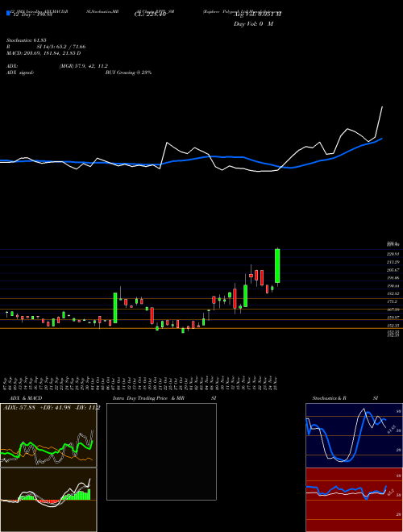Click the '(MGR) 57.9, 42, 11.2' ADX values
Viewport: 403px width, 532px height.
[x=84, y=66]
